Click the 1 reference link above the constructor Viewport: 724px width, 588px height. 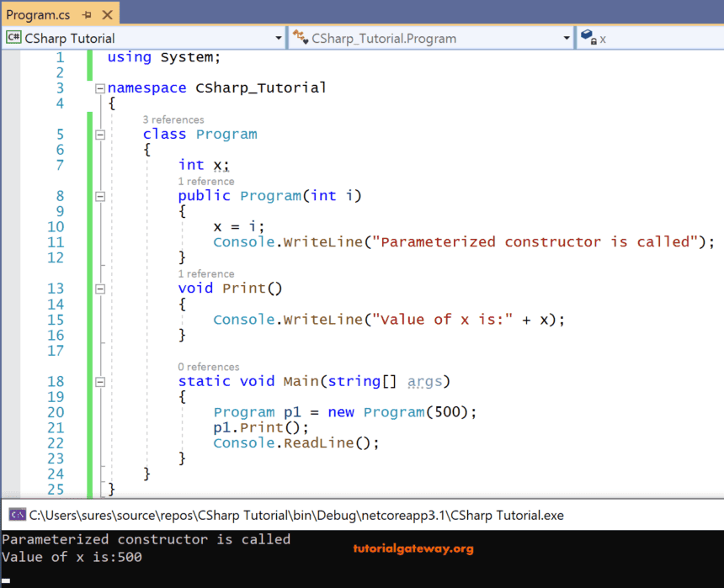pos(206,181)
